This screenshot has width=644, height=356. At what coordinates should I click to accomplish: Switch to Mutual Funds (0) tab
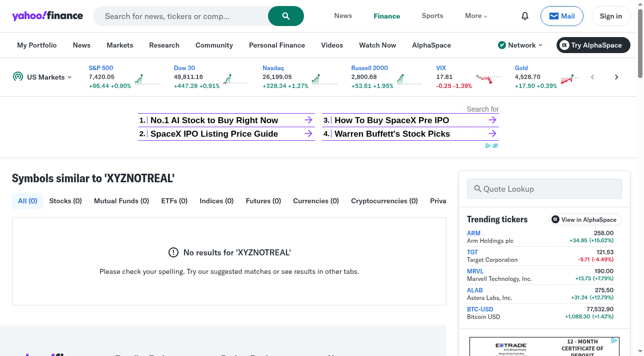click(x=121, y=201)
